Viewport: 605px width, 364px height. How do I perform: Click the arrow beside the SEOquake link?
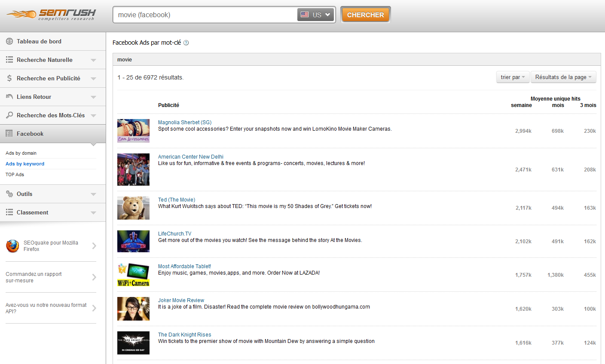click(x=94, y=246)
